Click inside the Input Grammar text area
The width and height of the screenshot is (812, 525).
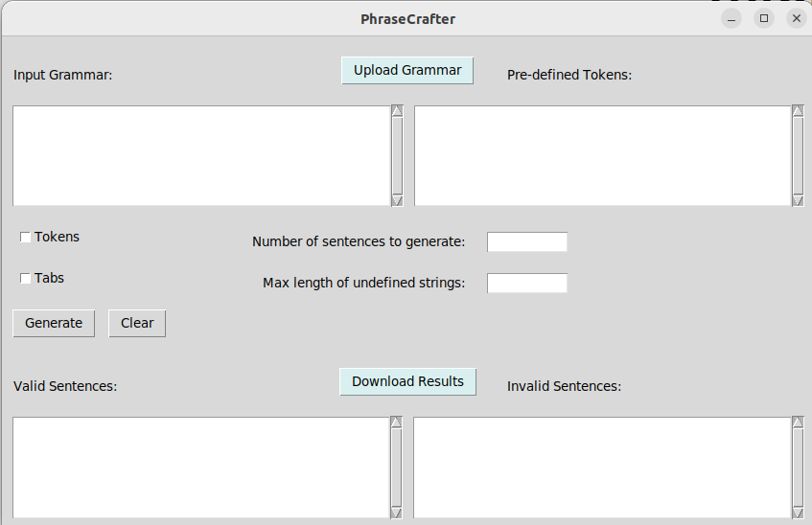(x=200, y=155)
